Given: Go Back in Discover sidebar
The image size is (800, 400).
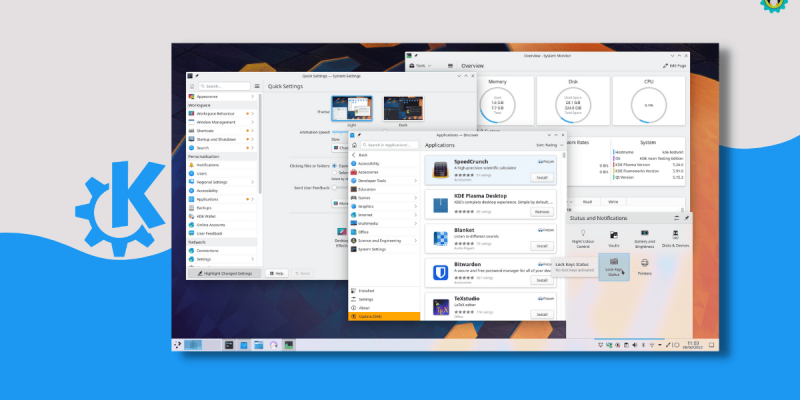Looking at the screenshot, I should (x=384, y=155).
